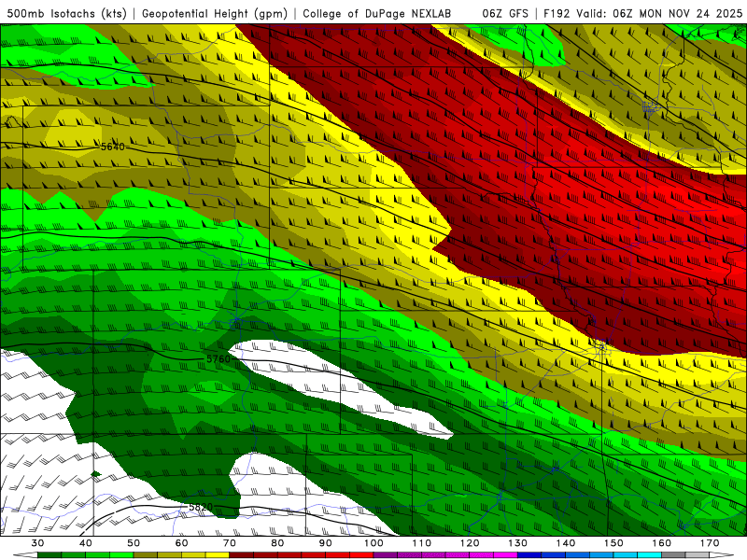Click the 100 value on the color scale
Screen dimensions: 747x560
pos(373,543)
